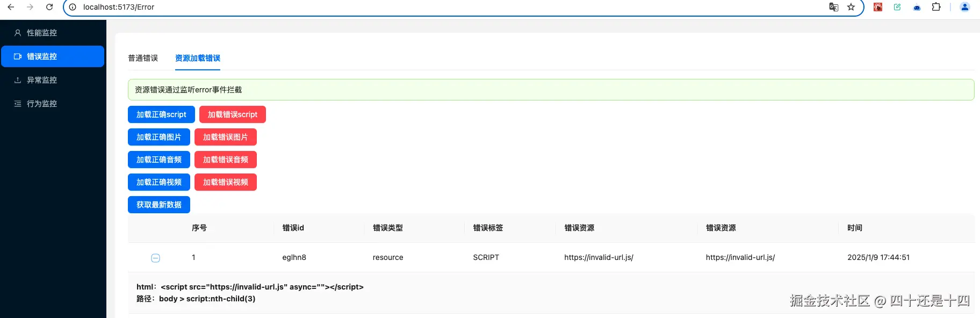Image resolution: width=980 pixels, height=318 pixels.
Task: Click the 加载正确script button
Action: (x=161, y=114)
